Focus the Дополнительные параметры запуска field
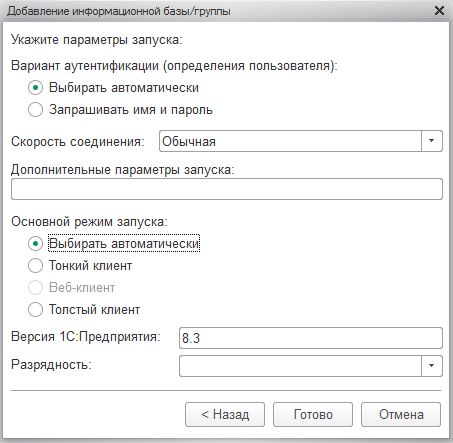 227,189
